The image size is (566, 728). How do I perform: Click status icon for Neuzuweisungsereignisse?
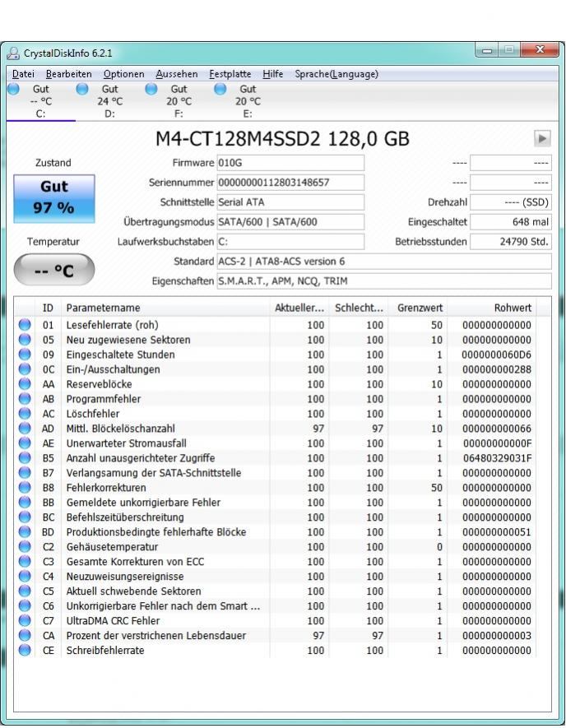tap(25, 576)
